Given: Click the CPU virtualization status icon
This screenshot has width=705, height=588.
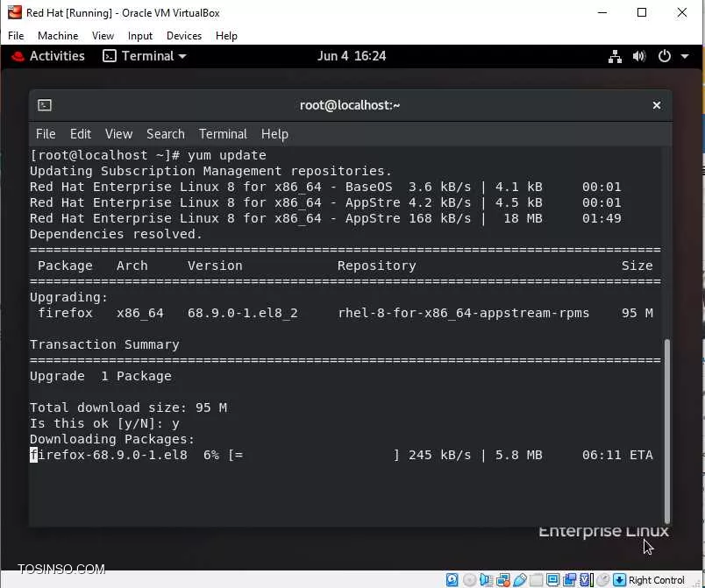Looking at the screenshot, I should click(x=587, y=580).
